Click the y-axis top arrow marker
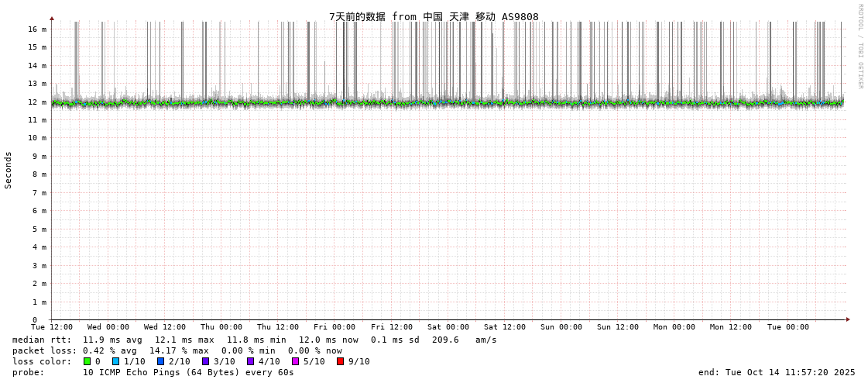The height and width of the screenshot is (383, 868). click(x=52, y=18)
